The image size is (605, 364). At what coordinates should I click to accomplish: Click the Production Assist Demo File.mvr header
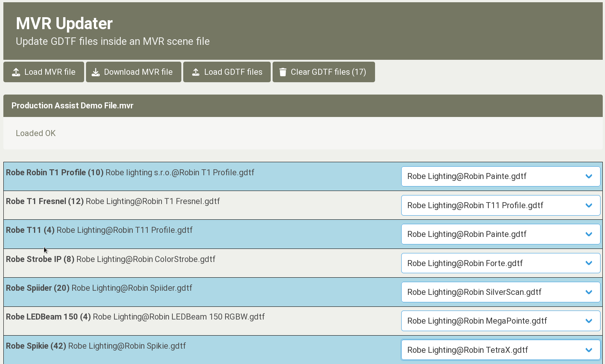click(303, 106)
